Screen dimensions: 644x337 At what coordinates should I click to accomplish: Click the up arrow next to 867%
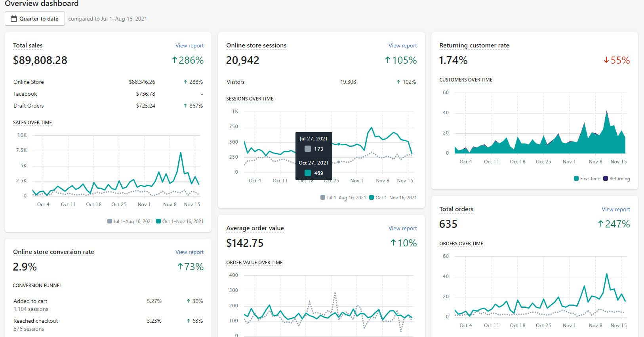185,106
